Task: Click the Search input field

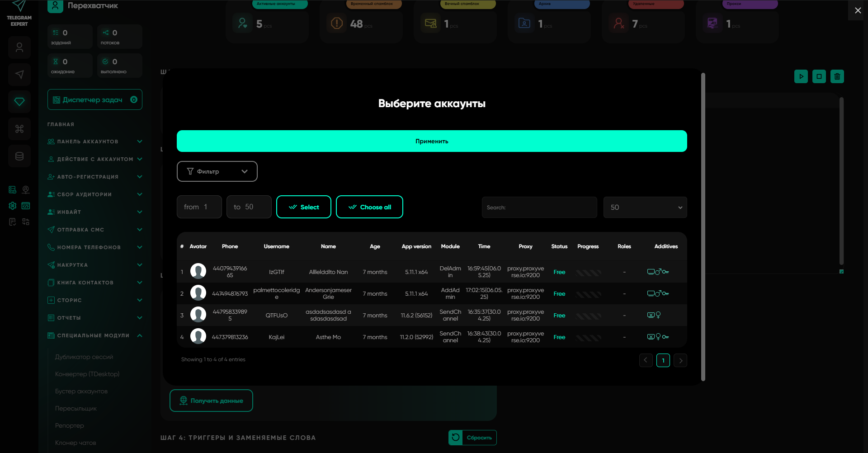Action: [539, 207]
